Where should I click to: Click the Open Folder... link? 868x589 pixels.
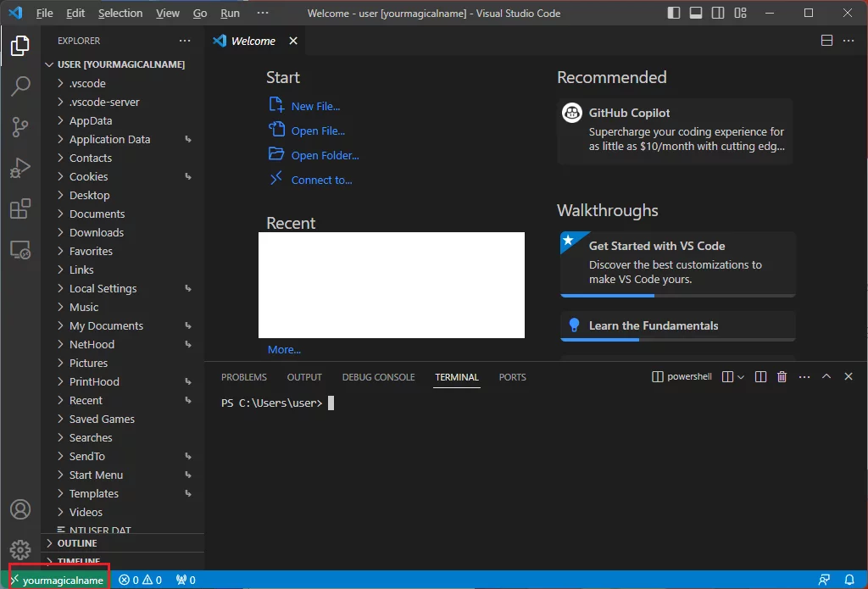[325, 155]
